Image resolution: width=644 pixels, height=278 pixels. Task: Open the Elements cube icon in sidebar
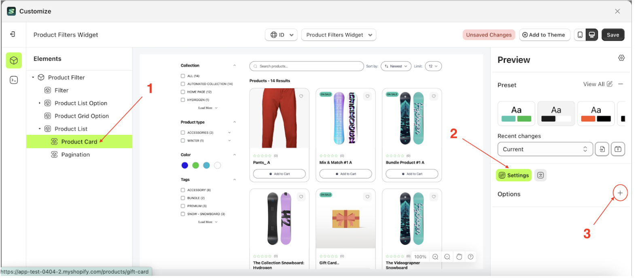pyautogui.click(x=14, y=60)
